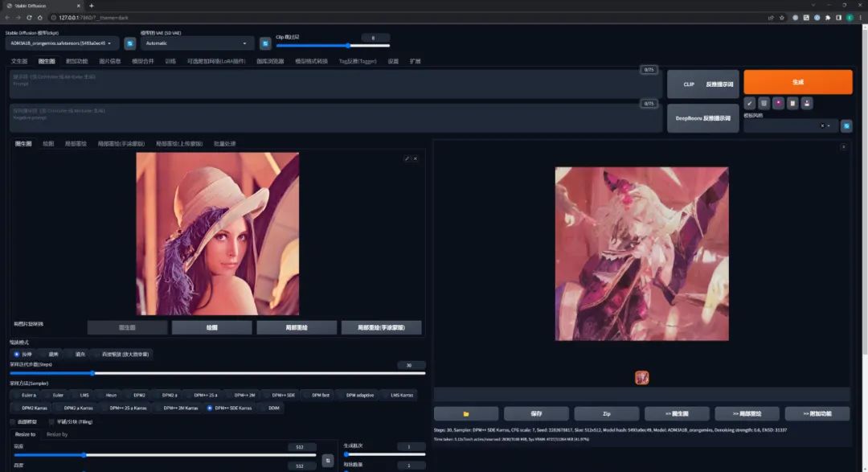868x472 pixels.
Task: Click the orange 生成 generate button
Action: [798, 82]
